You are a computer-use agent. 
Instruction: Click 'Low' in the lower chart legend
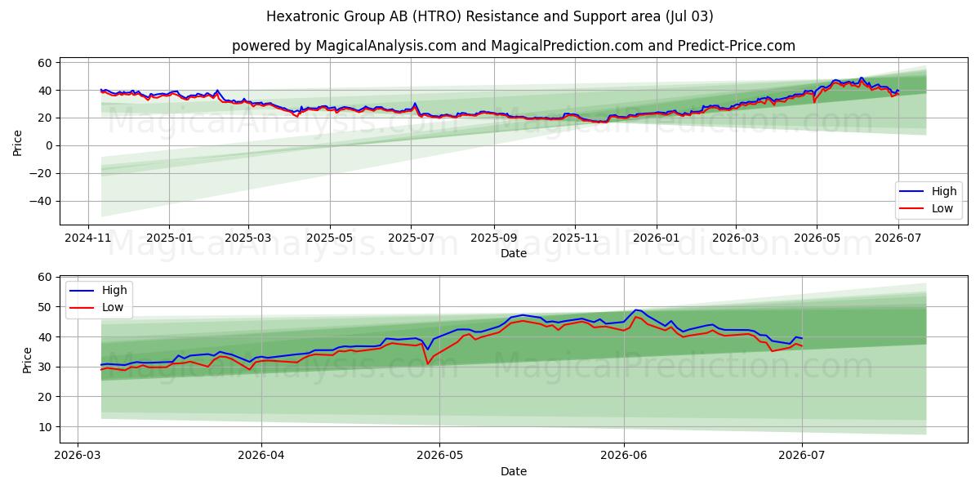(114, 307)
